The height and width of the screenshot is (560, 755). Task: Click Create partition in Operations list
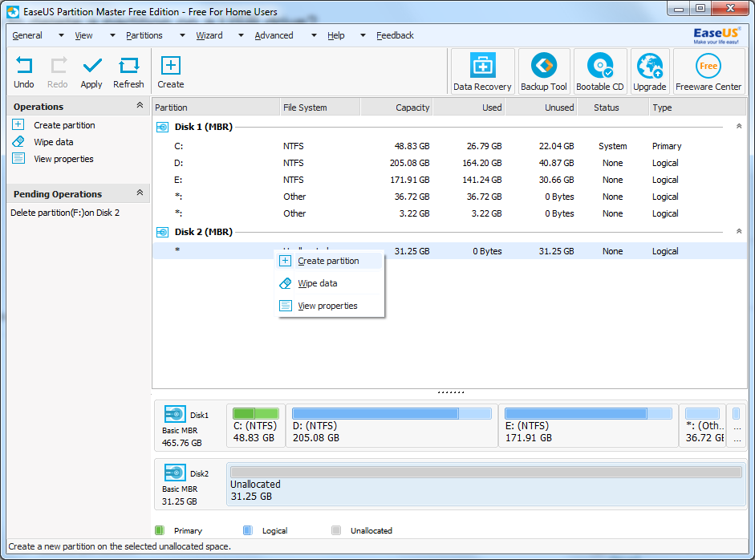coord(64,125)
